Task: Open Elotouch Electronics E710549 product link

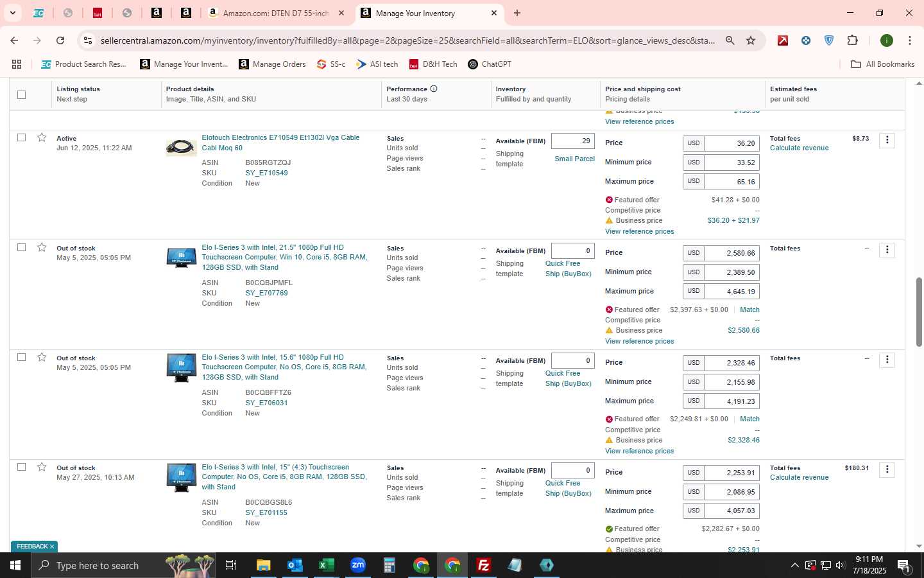Action: click(280, 143)
